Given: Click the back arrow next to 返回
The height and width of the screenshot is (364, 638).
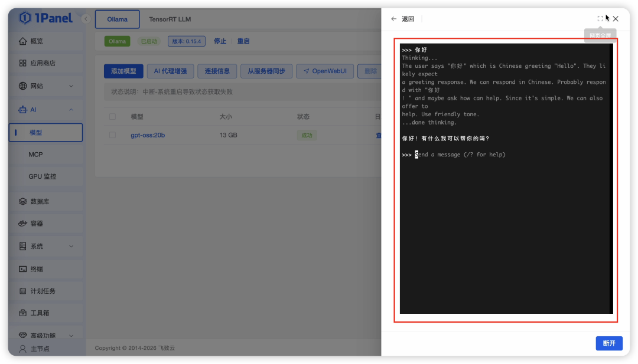Looking at the screenshot, I should (x=393, y=18).
